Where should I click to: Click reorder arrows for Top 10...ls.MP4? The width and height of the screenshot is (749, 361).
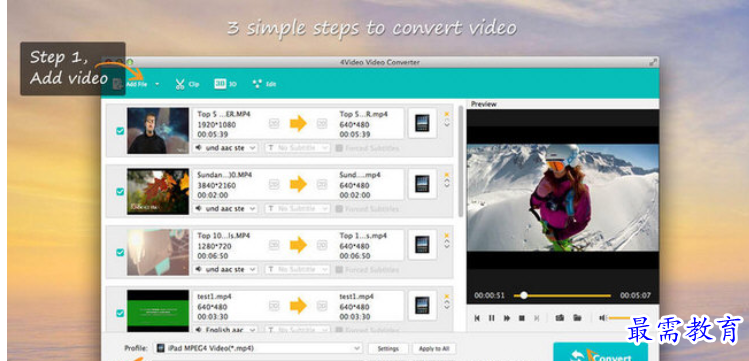(x=447, y=244)
